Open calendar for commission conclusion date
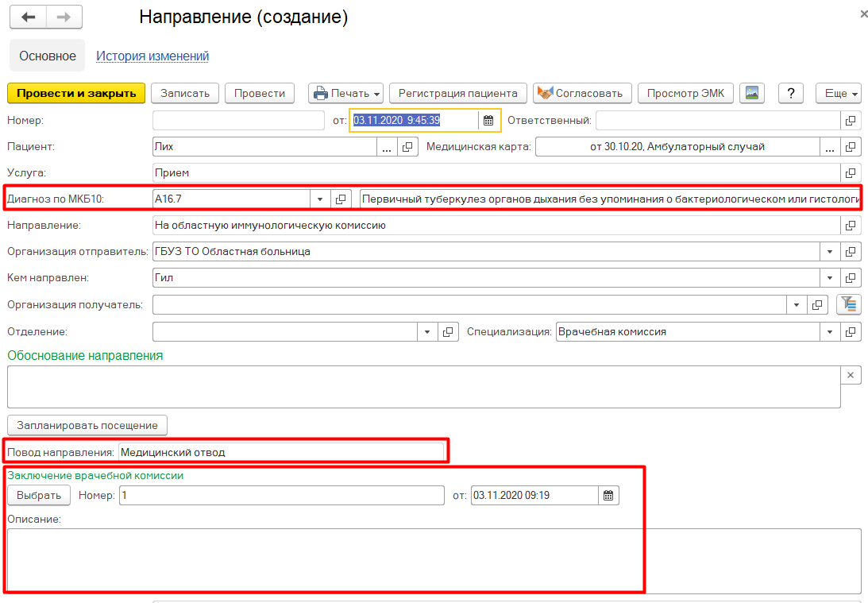Image resolution: width=868 pixels, height=603 pixels. [608, 496]
